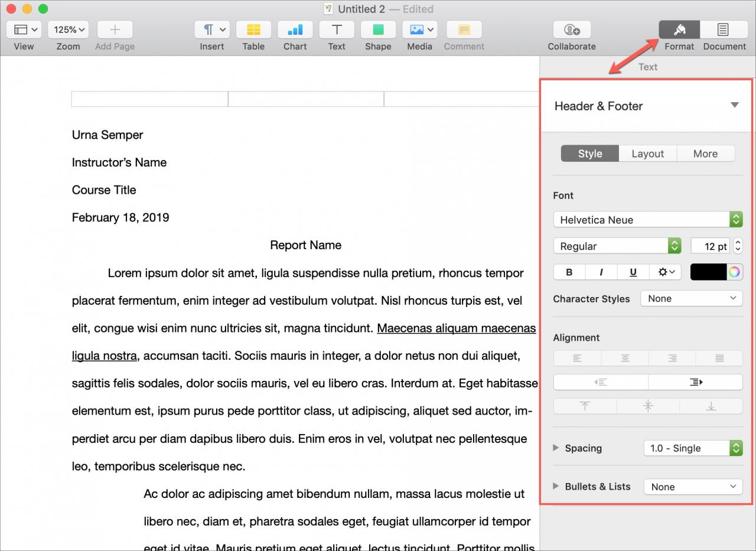
Task: Insert a Chart from toolbar
Action: coord(295,30)
